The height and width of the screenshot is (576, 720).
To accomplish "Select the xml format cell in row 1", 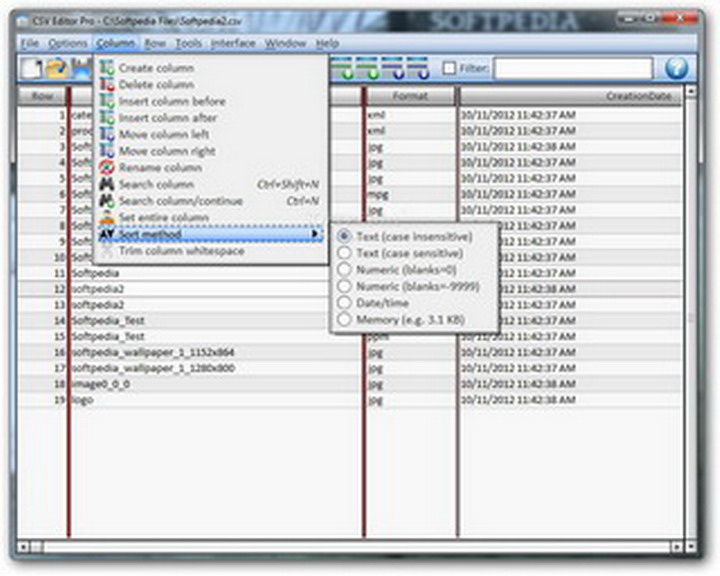I will (x=411, y=115).
